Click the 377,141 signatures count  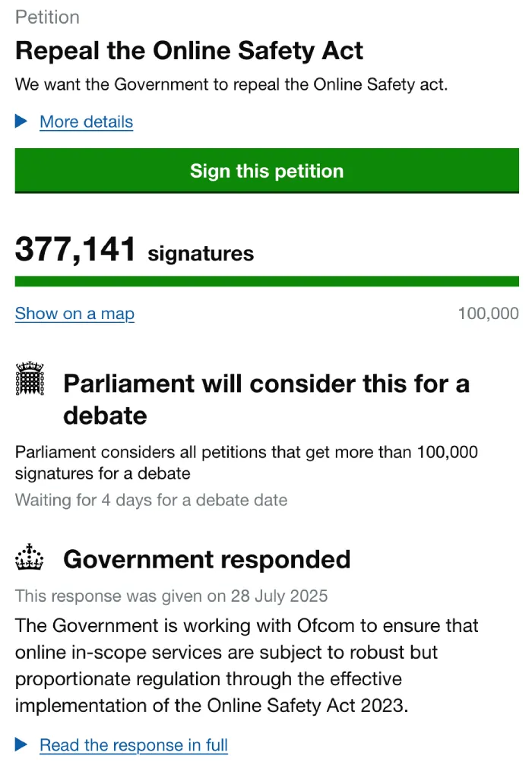pos(135,250)
